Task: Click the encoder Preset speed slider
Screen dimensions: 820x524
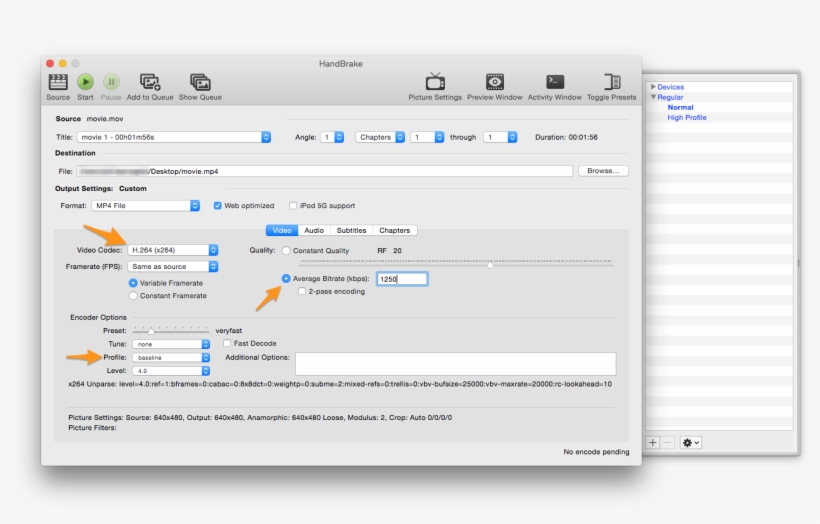Action: (171, 331)
